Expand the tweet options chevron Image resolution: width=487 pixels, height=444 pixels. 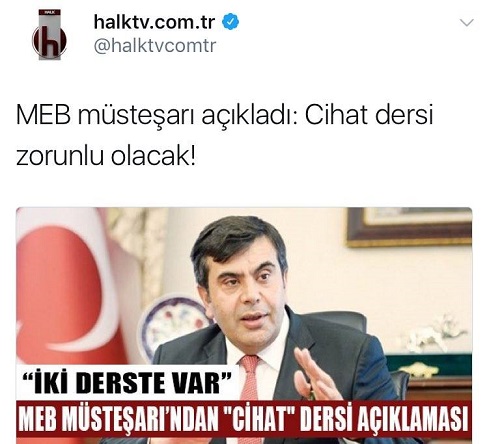coord(466,23)
